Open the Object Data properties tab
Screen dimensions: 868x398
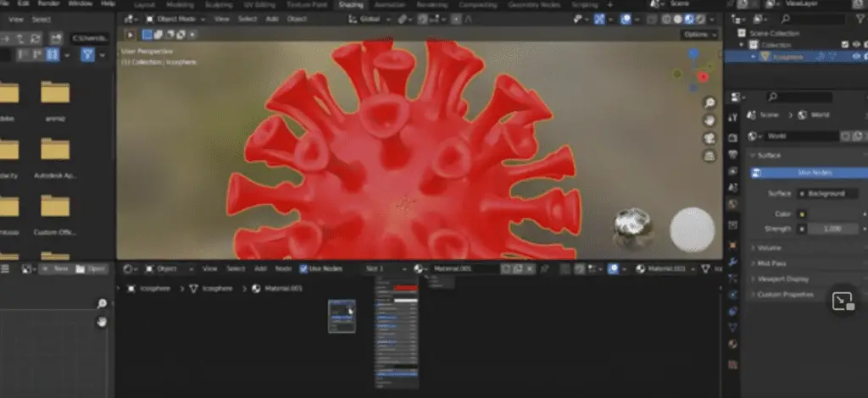733,328
